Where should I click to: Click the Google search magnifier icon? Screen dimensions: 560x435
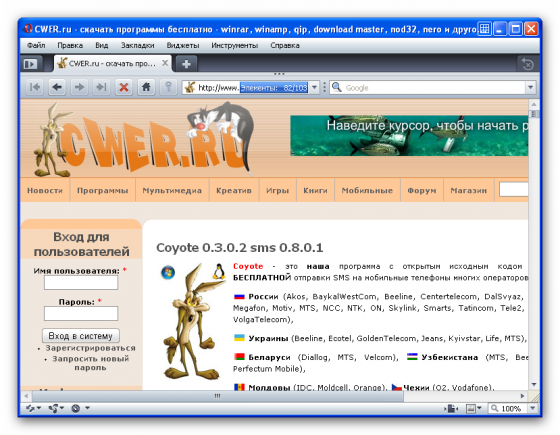(x=337, y=88)
